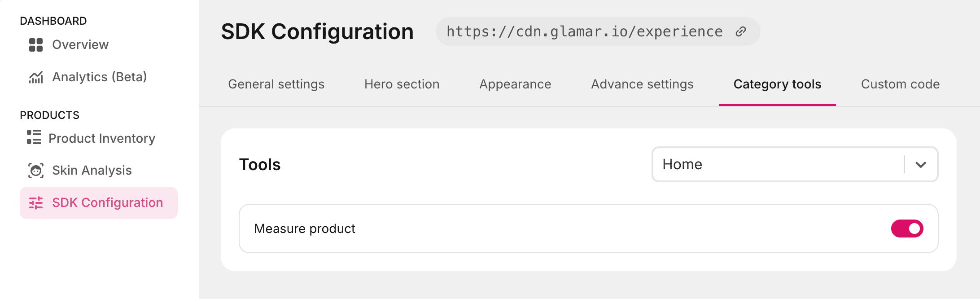The width and height of the screenshot is (980, 299).
Task: Switch to the General settings tab
Action: pos(276,84)
